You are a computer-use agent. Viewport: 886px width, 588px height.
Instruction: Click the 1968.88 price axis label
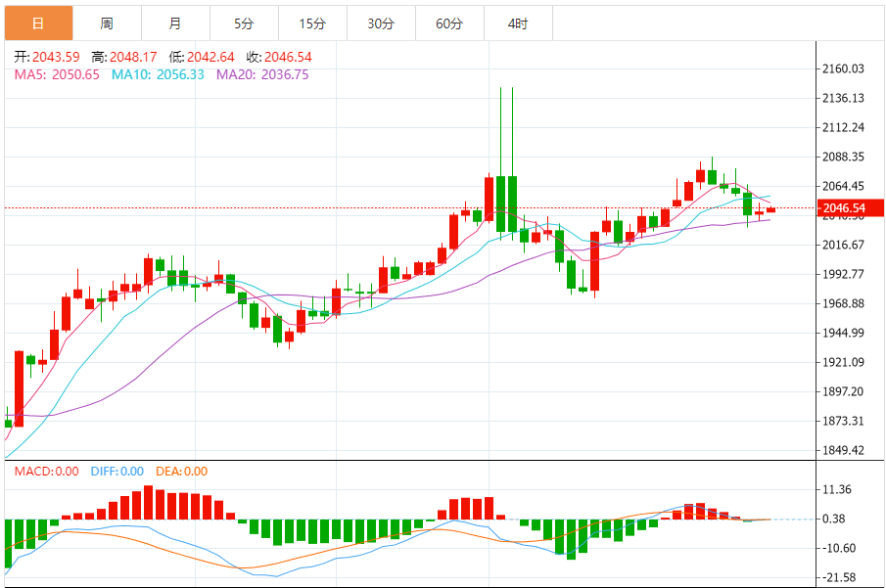(843, 304)
